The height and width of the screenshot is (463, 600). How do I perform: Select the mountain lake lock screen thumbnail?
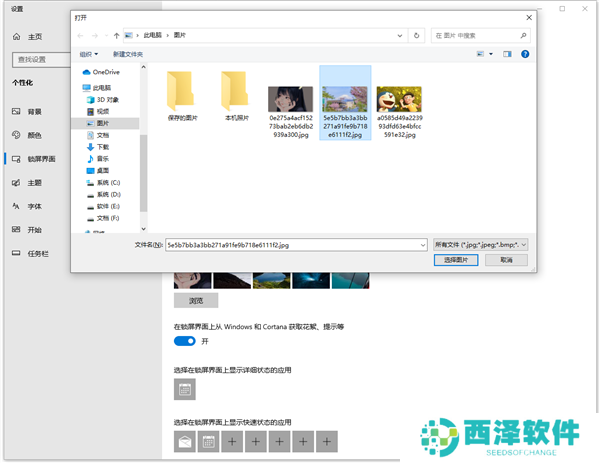point(271,280)
